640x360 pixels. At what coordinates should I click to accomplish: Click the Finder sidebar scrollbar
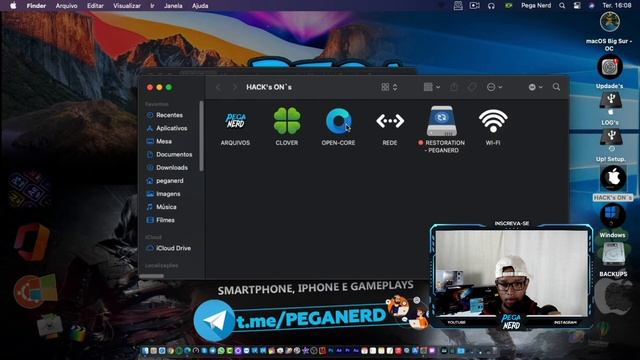pyautogui.click(x=201, y=136)
